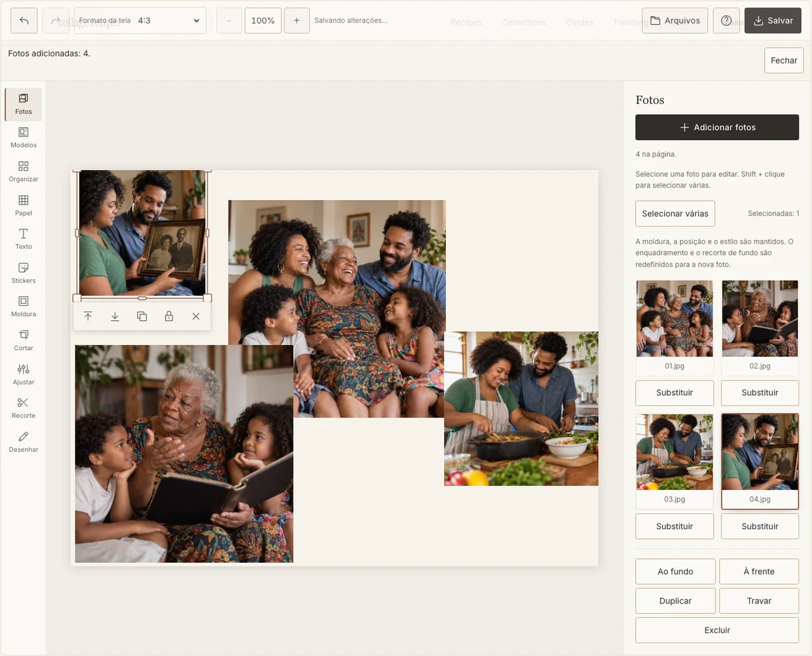Open the Moldura frame panel
Image resolution: width=812 pixels, height=656 pixels.
coord(23,307)
